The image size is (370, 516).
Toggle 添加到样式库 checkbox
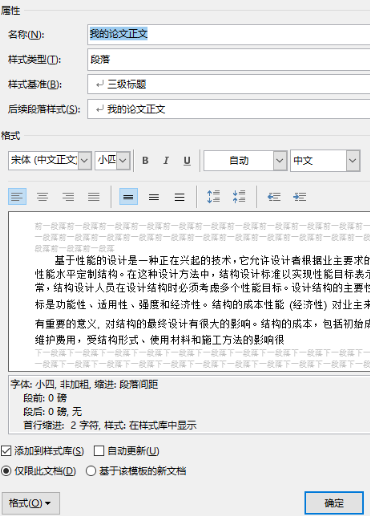[6, 451]
